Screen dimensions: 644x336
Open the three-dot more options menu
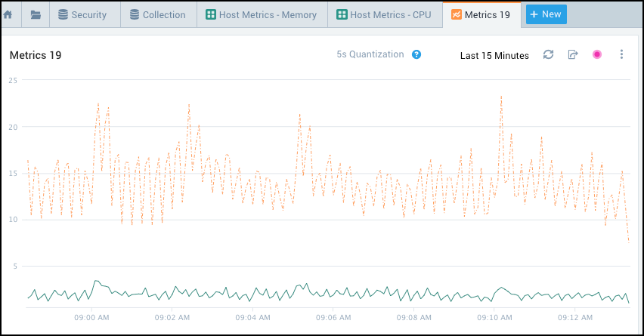(621, 54)
